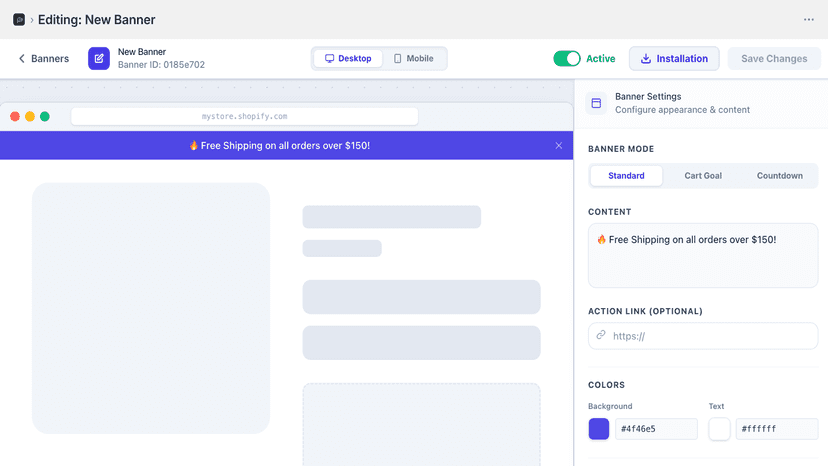Open the three-dot more options menu
The width and height of the screenshot is (828, 466).
(808, 20)
